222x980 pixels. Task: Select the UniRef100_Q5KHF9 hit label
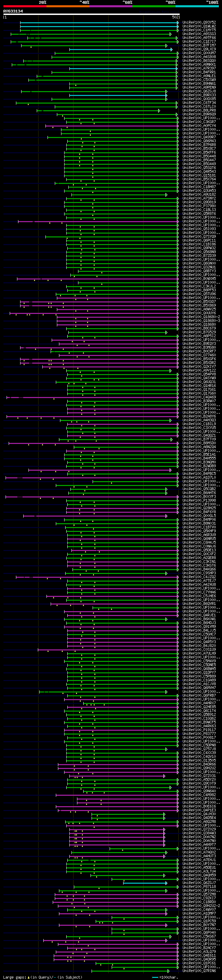[199, 531]
